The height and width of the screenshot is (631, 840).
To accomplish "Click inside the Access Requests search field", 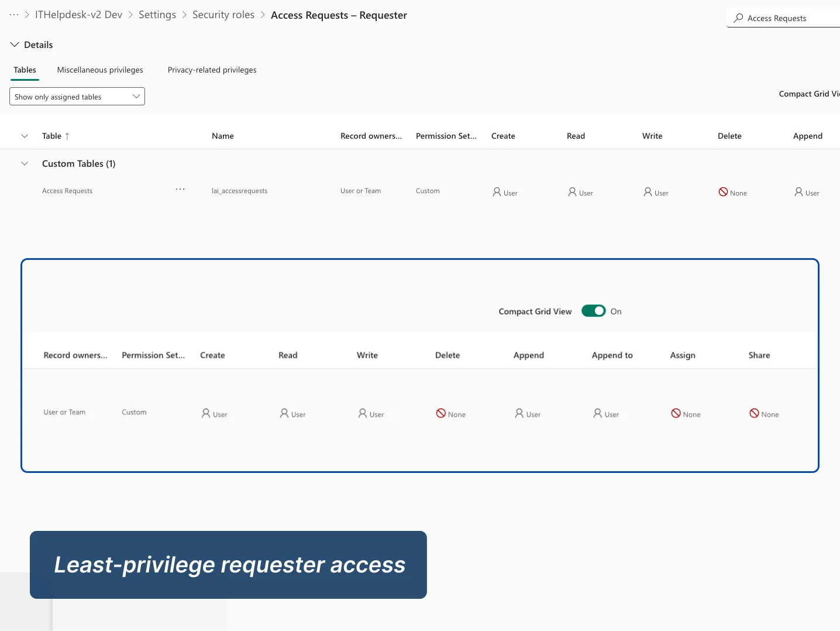I will point(784,18).
